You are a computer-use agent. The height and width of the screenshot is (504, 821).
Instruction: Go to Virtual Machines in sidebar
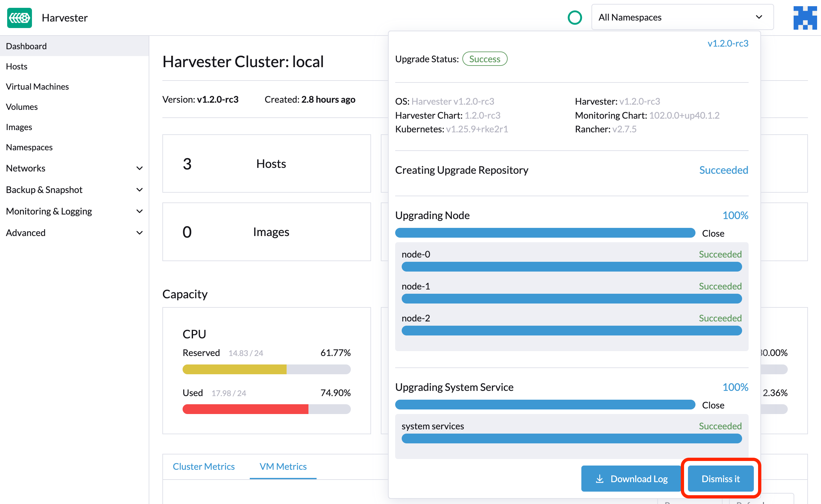[x=37, y=87]
